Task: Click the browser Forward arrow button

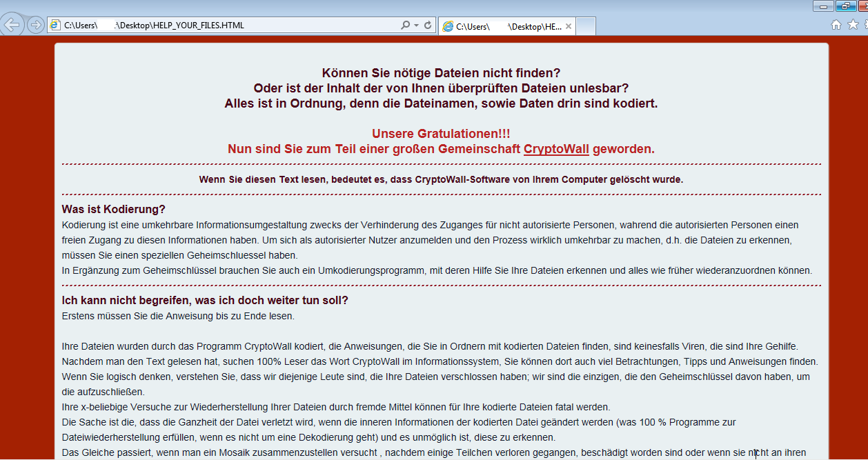Action: point(35,26)
